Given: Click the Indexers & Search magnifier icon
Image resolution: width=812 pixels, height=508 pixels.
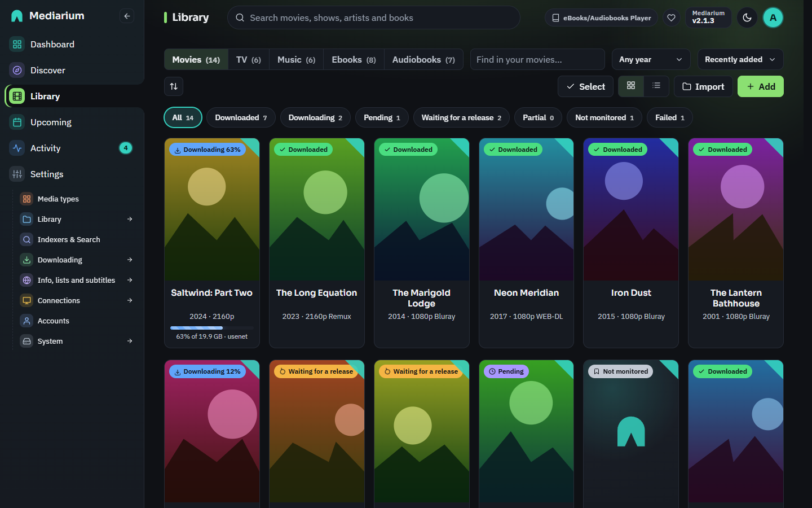Looking at the screenshot, I should tap(27, 239).
